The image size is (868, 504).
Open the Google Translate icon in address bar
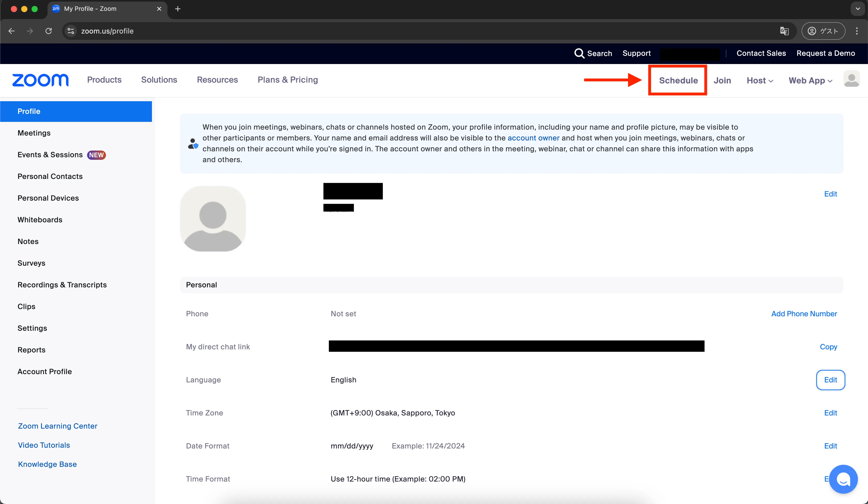784,31
